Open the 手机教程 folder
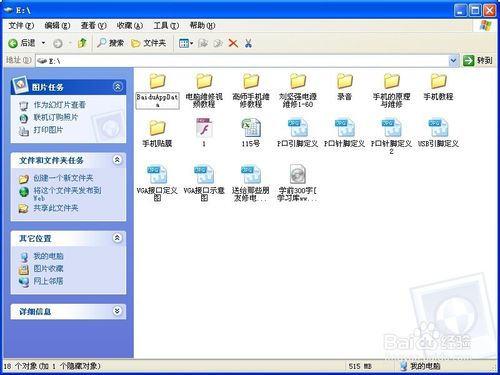500x375 pixels. (x=438, y=87)
